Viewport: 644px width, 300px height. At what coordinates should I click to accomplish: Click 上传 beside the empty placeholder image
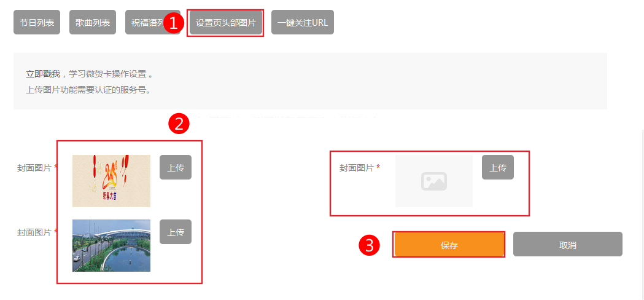(x=498, y=167)
